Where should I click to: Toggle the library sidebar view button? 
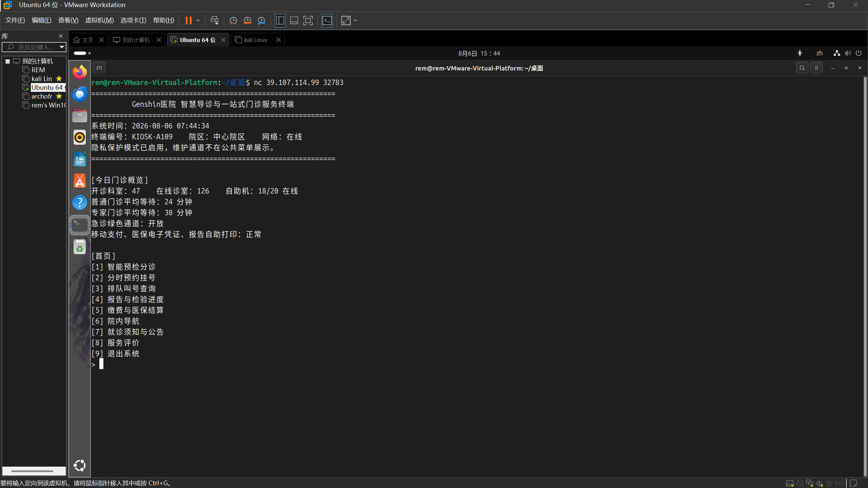(x=280, y=21)
